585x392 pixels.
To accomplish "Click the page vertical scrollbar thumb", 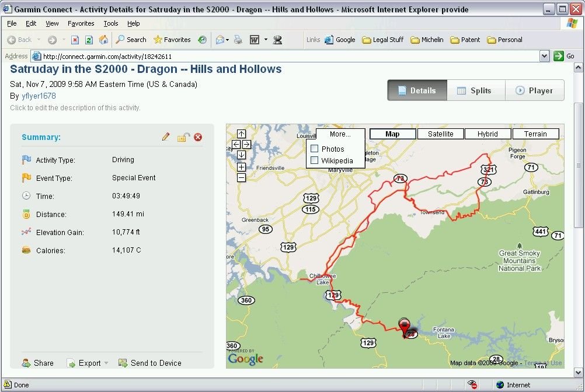I will coord(578,169).
